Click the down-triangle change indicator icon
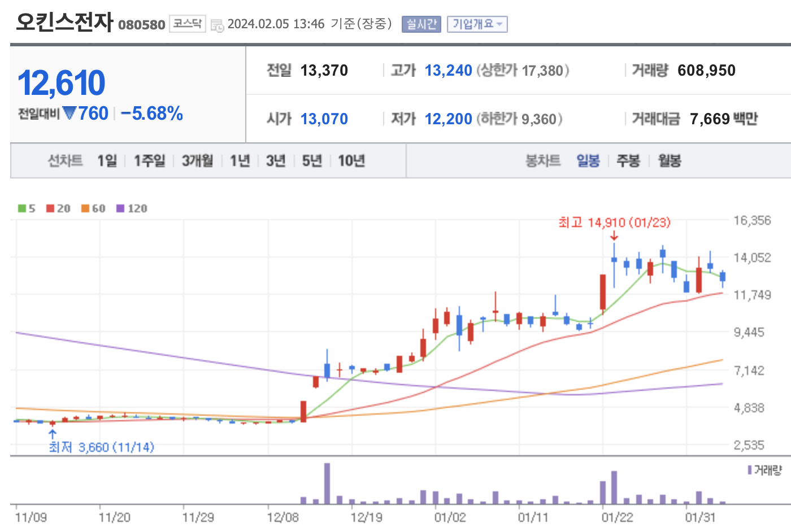791x532 pixels. coord(69,114)
